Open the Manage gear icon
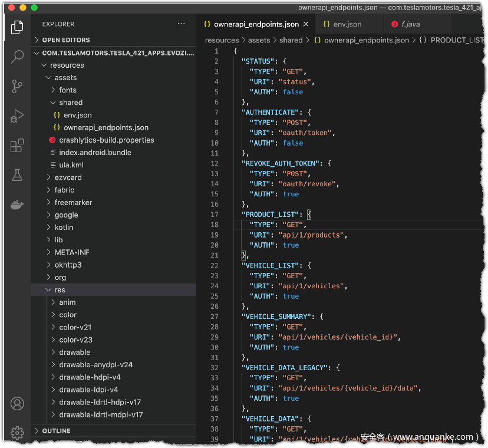488x448 pixels. click(x=17, y=432)
